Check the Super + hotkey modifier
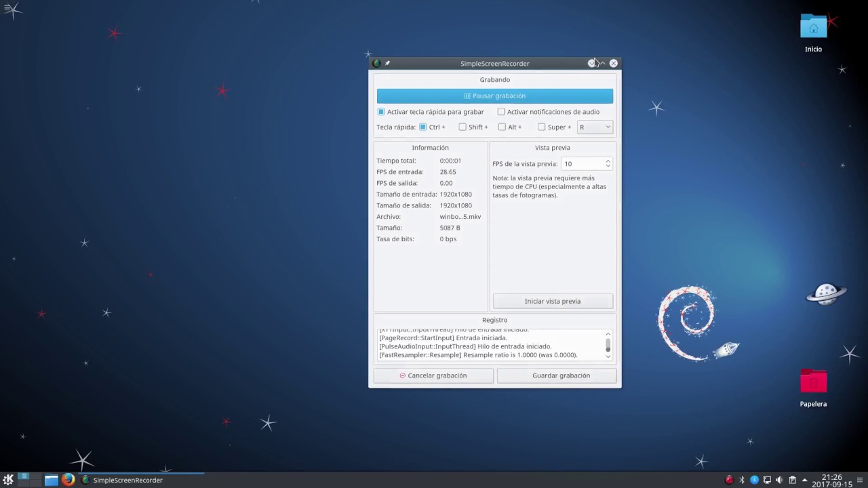 pyautogui.click(x=541, y=127)
